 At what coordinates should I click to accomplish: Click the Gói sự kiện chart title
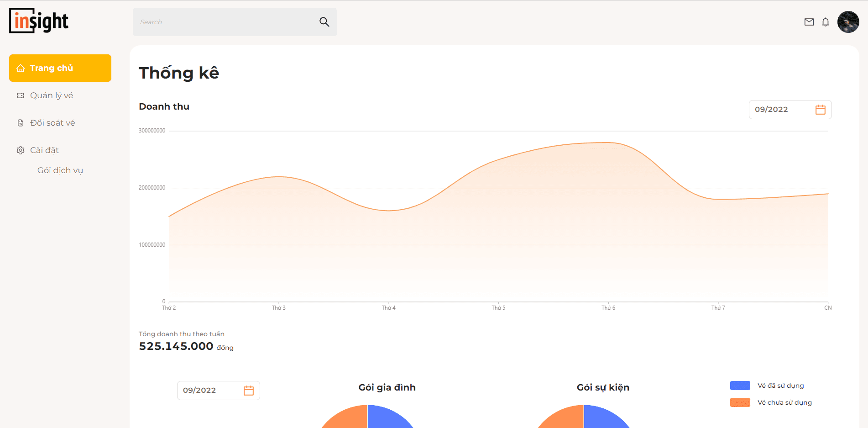point(603,387)
